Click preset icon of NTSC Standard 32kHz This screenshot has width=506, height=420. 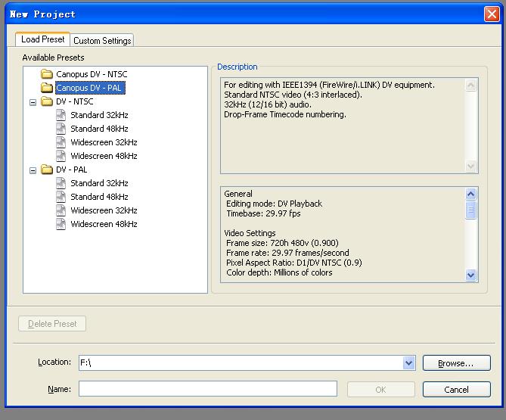click(x=61, y=115)
